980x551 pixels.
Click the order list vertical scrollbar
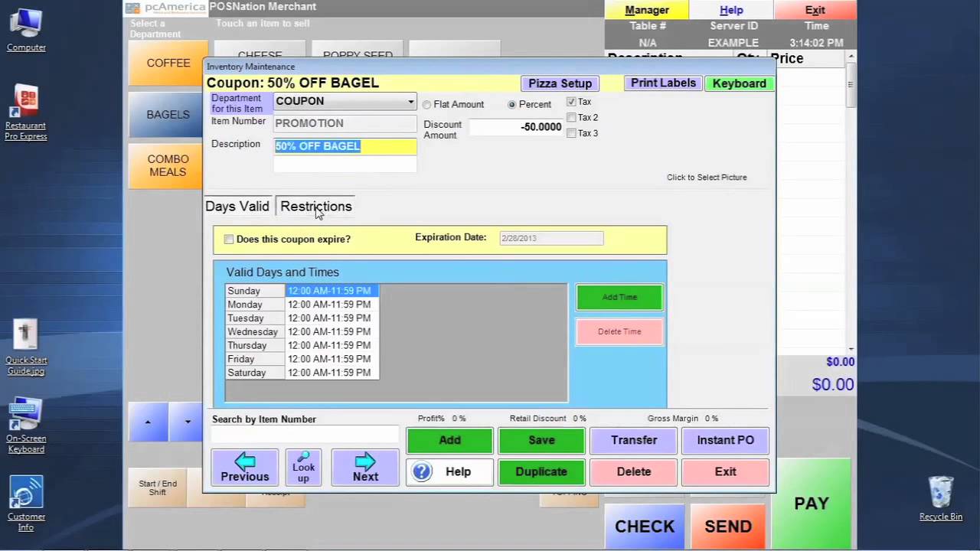851,203
